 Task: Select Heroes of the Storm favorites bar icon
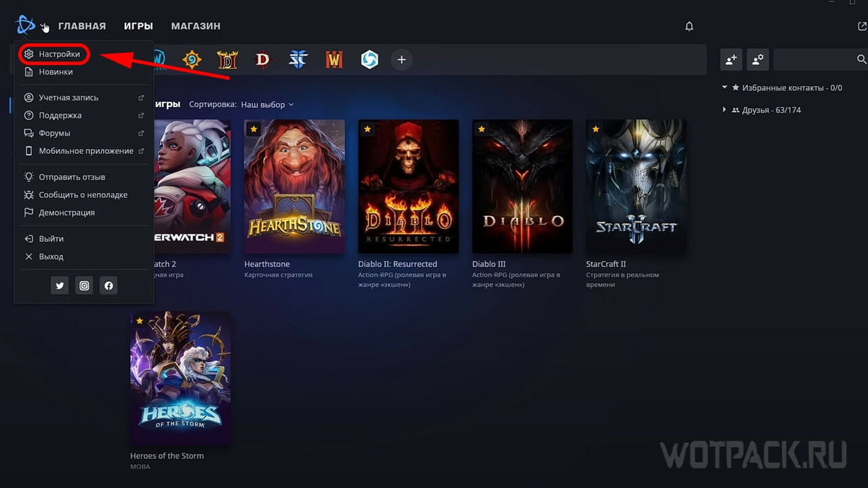[x=370, y=60]
